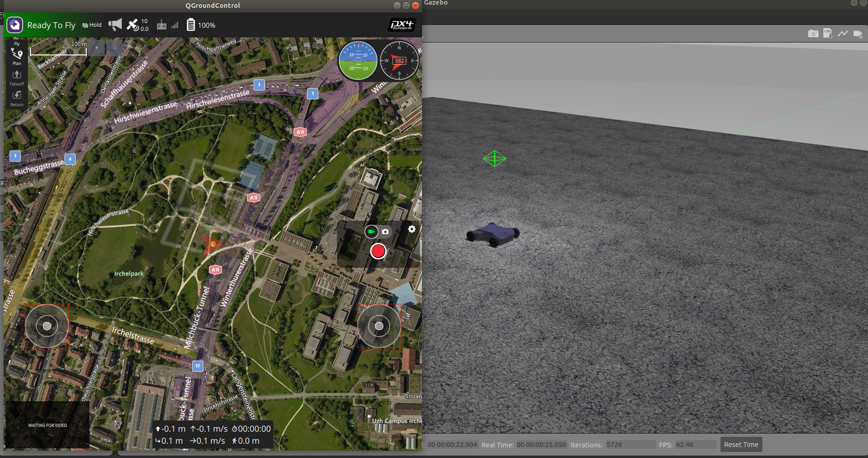The image size is (868, 458).
Task: Click the A1l highway shield near Irchelpark
Action: 215,270
